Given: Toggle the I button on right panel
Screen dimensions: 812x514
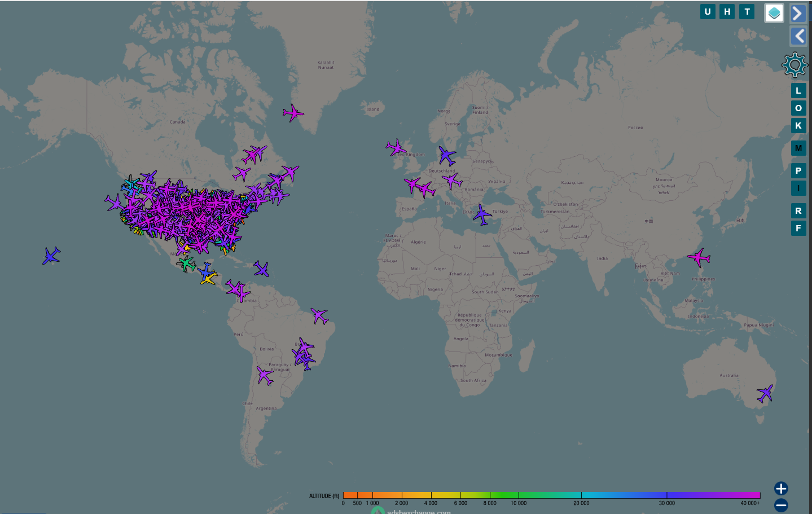Looking at the screenshot, I should tap(798, 188).
